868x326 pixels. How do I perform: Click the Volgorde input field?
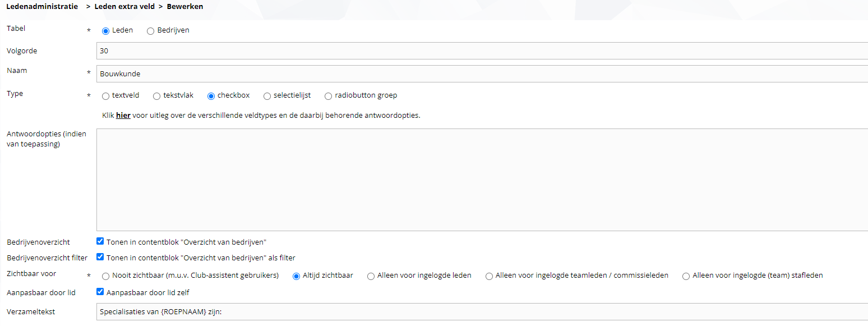[482, 50]
